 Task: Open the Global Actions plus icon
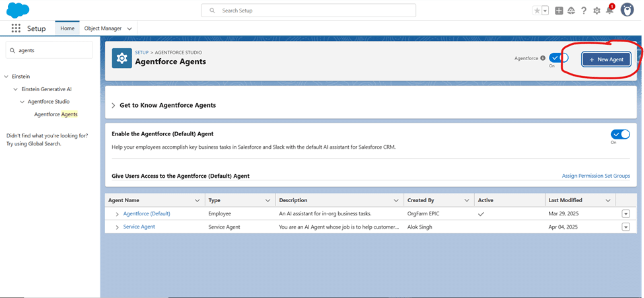pyautogui.click(x=559, y=11)
